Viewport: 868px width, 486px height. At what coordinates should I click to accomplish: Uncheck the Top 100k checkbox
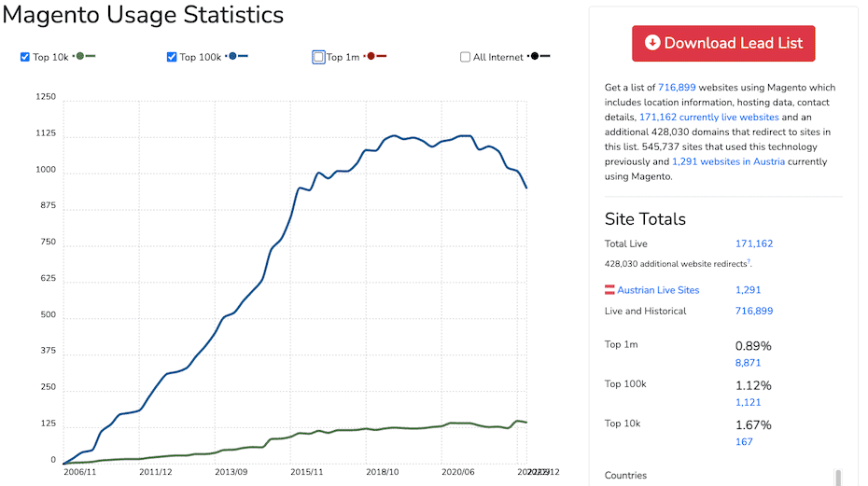(172, 57)
